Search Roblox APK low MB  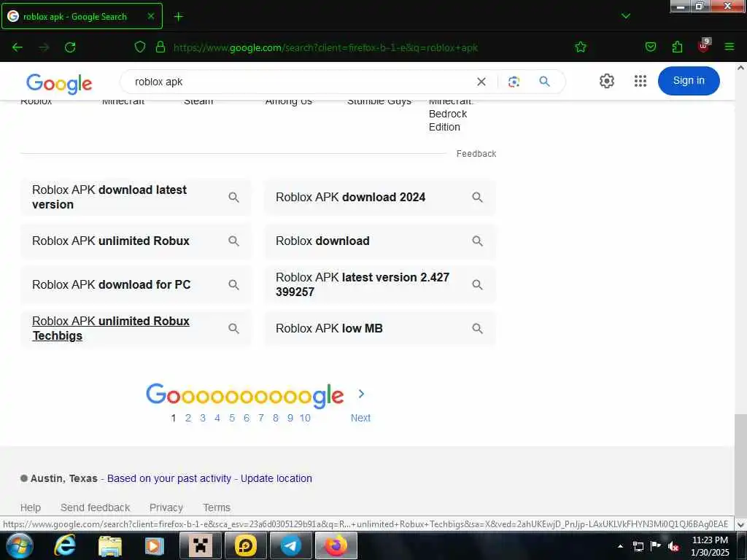pos(379,329)
